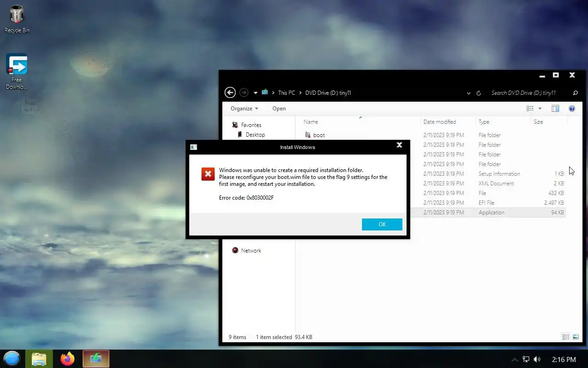Close the Install Windows error dialog
The image size is (588, 368).
[399, 145]
